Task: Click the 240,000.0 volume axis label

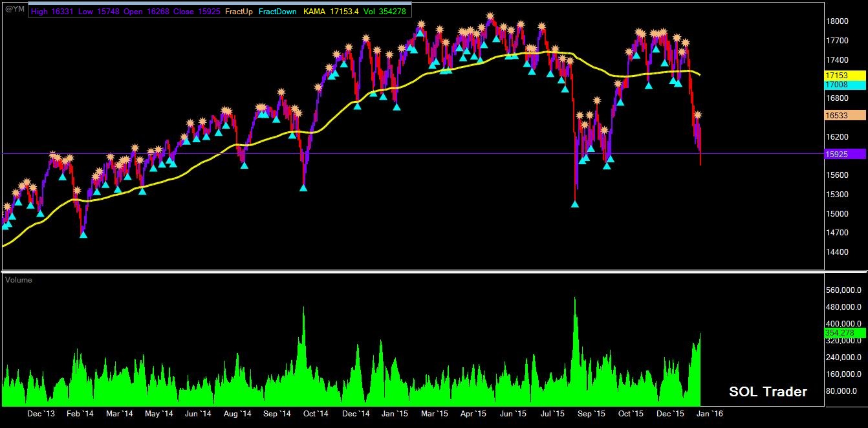Action: (843, 358)
